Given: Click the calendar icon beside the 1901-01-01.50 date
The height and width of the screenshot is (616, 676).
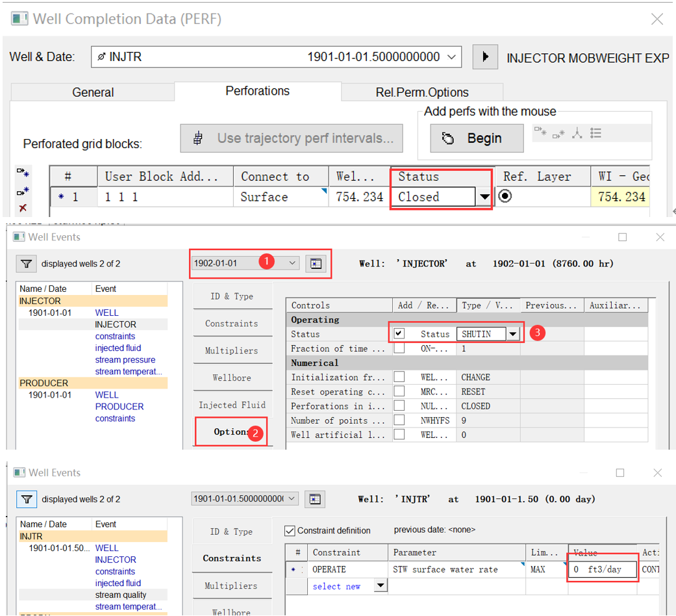Looking at the screenshot, I should pos(315,499).
